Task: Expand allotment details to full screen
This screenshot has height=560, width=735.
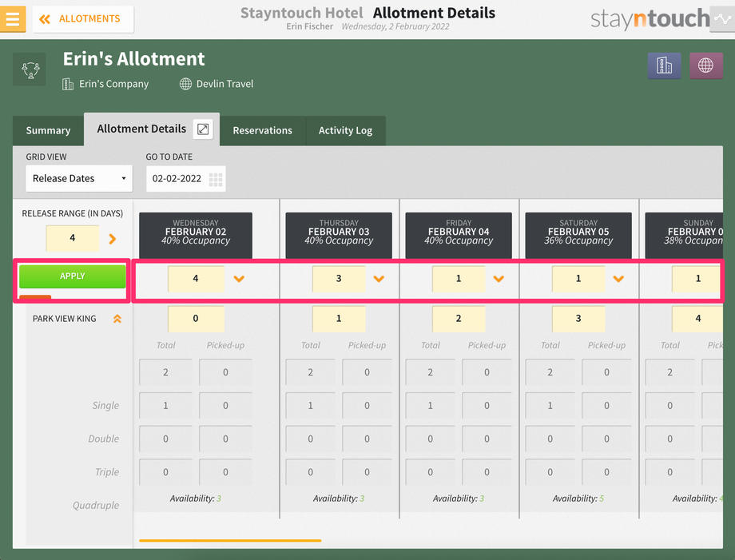Action: click(203, 129)
